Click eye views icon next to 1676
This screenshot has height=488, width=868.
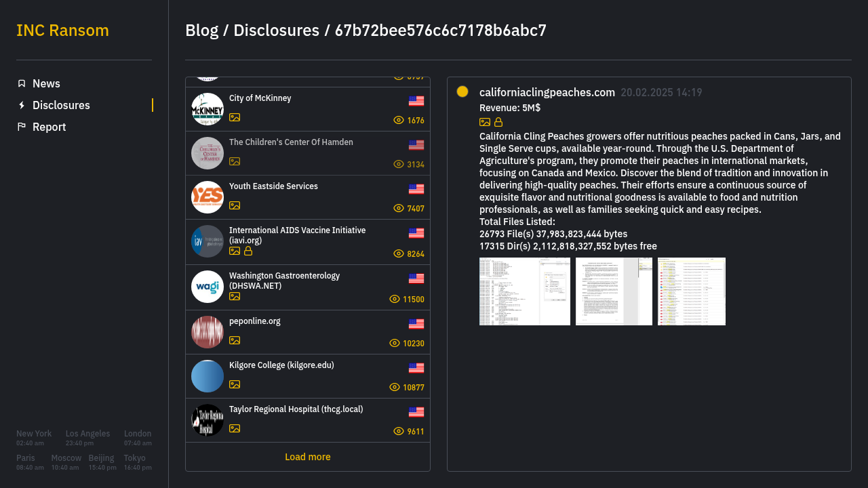pyautogui.click(x=399, y=120)
